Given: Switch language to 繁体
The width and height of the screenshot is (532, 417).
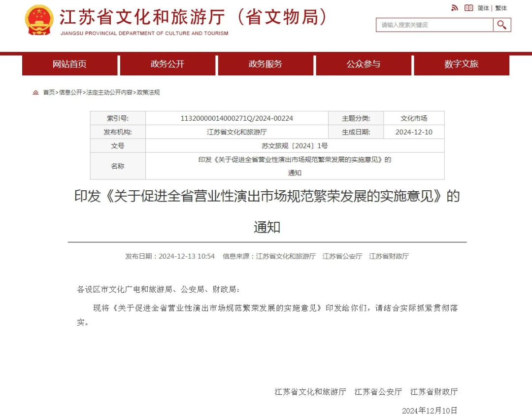Looking at the screenshot, I should (501, 8).
